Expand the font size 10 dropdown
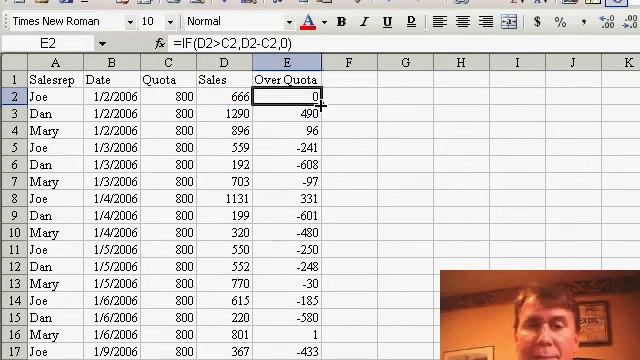 click(171, 22)
